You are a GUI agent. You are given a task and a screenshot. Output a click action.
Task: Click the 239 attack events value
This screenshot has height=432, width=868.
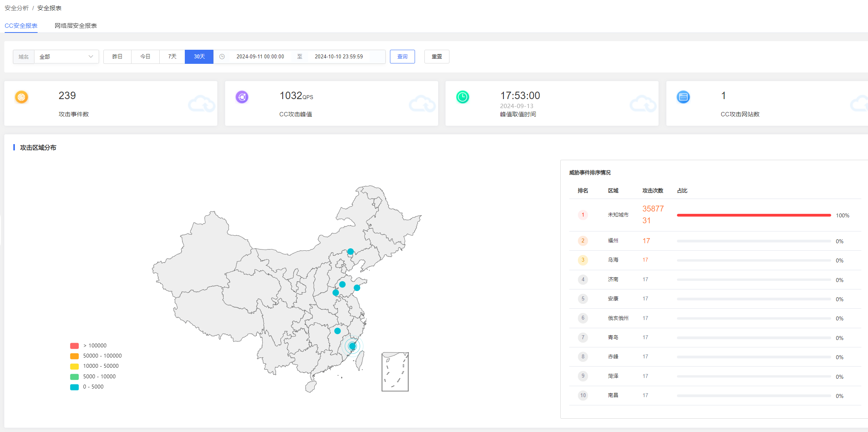pos(67,96)
